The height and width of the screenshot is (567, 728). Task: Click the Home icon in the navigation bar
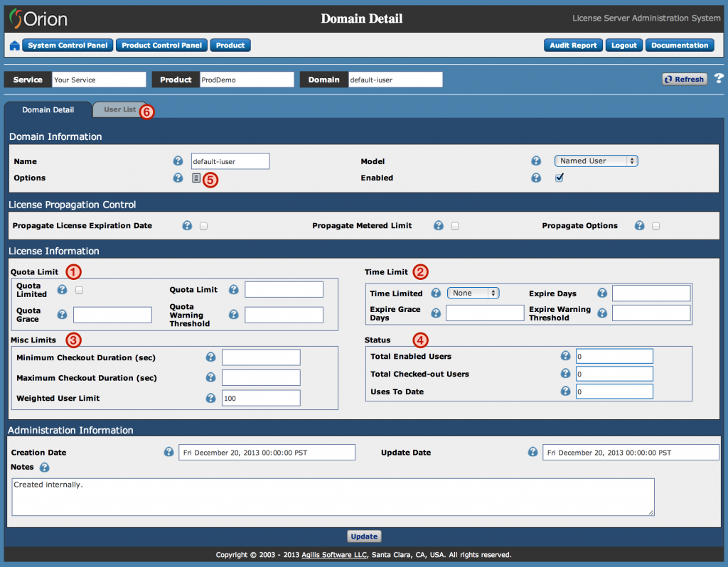[x=14, y=45]
